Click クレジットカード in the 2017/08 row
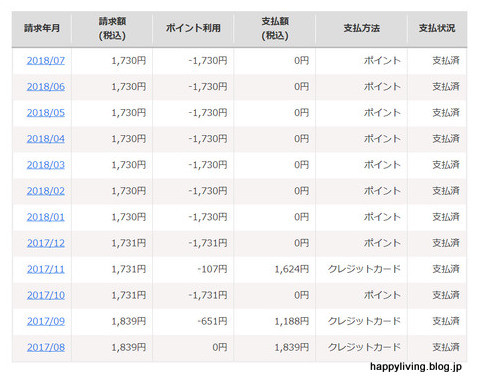The image size is (478, 386). 364,347
